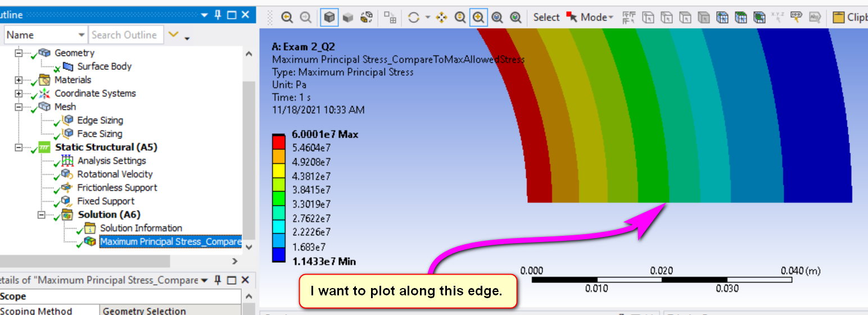Click the 6.0001e7 Max legend value

(x=325, y=134)
